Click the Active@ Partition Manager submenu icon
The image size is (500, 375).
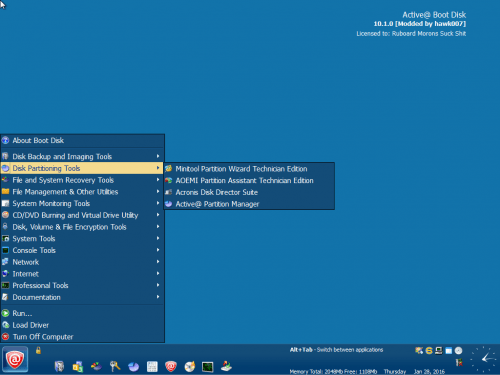(x=169, y=204)
